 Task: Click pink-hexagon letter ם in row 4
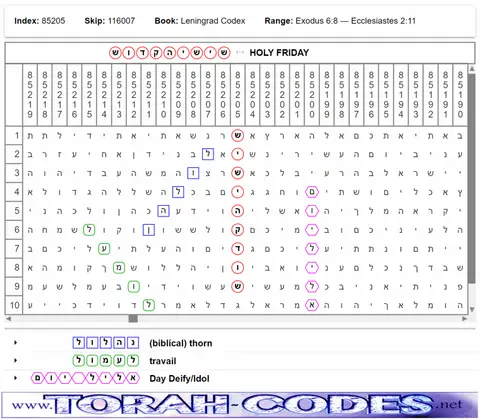(312, 192)
